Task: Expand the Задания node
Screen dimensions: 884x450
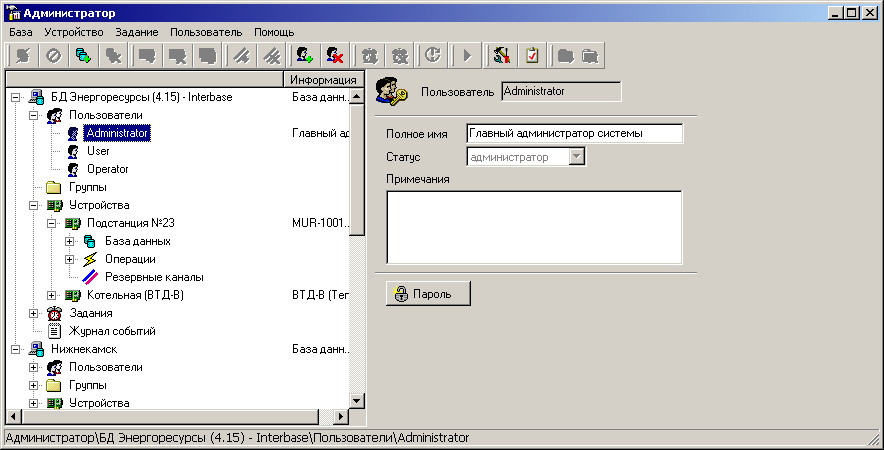Action: pos(34,314)
